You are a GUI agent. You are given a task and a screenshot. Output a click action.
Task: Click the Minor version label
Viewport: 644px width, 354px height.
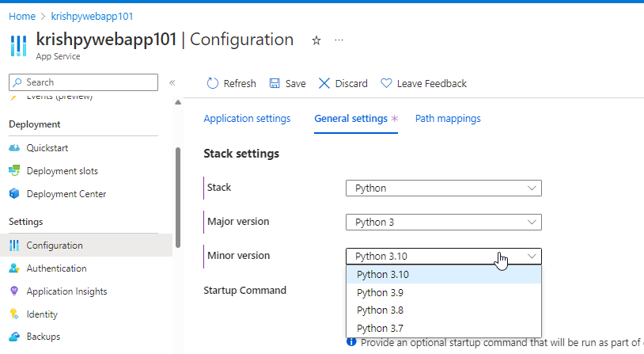(x=239, y=255)
